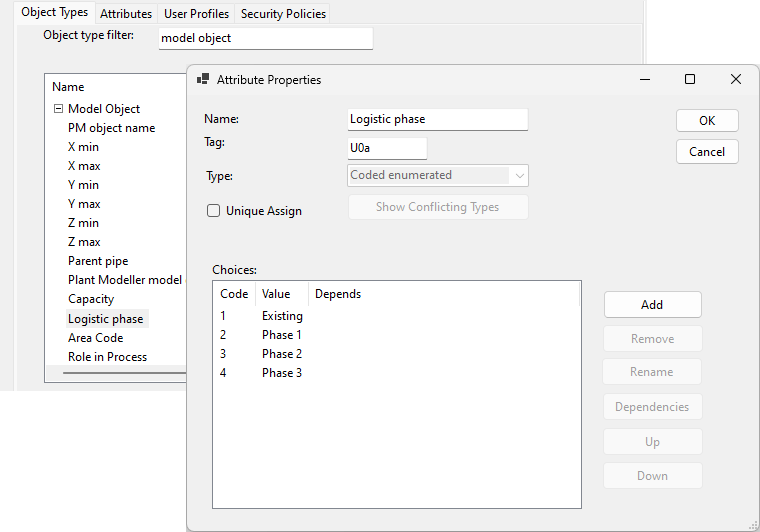Open the Type dropdown list

pyautogui.click(x=519, y=176)
